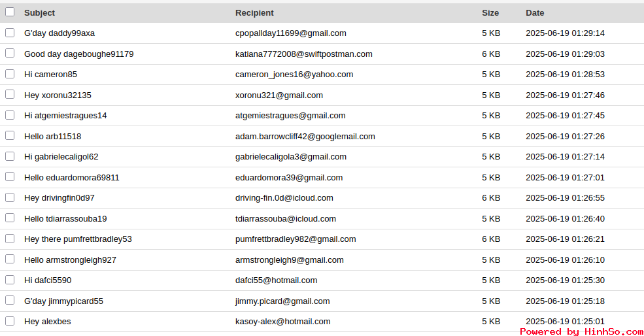The width and height of the screenshot is (644, 336).
Task: Mark the Hey xoronu32135 checkbox
Action: click(x=10, y=95)
